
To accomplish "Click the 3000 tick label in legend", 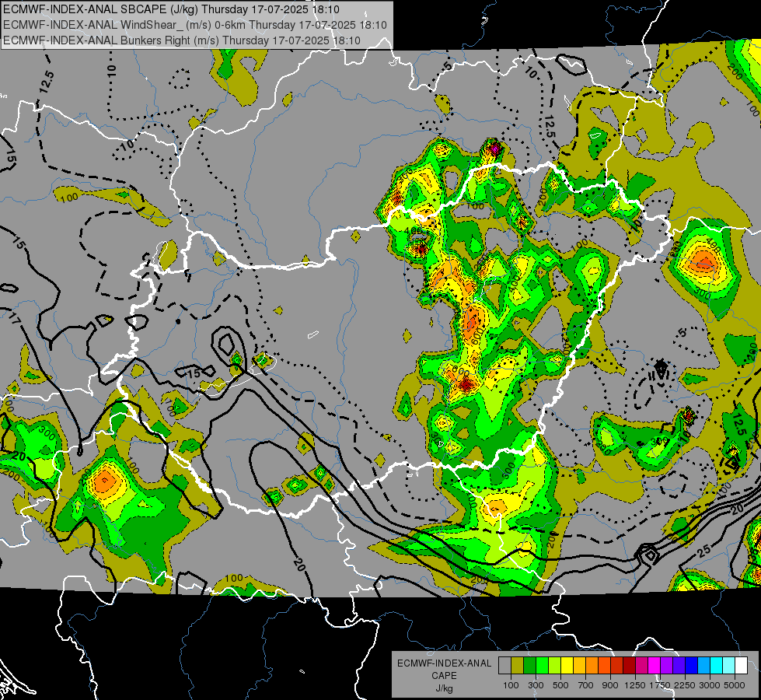I will (x=709, y=685).
